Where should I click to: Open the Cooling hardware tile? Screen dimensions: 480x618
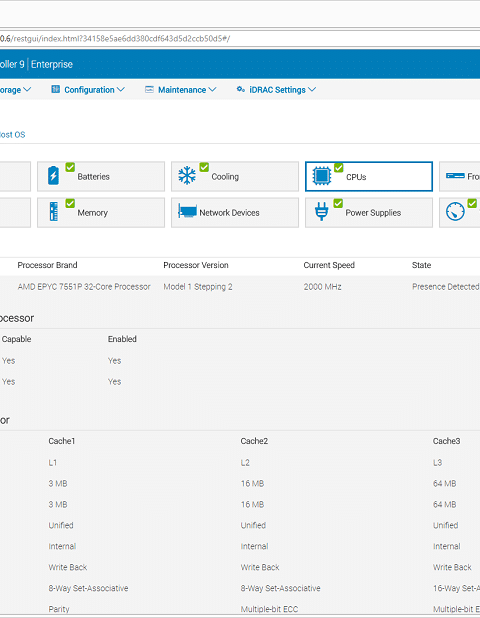[x=235, y=176]
